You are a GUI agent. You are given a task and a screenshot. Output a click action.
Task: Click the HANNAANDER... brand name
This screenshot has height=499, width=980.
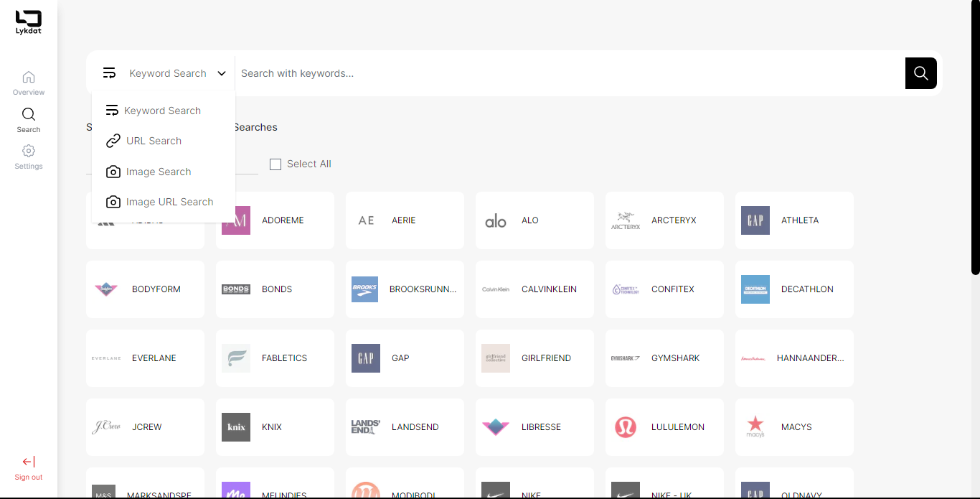(811, 358)
